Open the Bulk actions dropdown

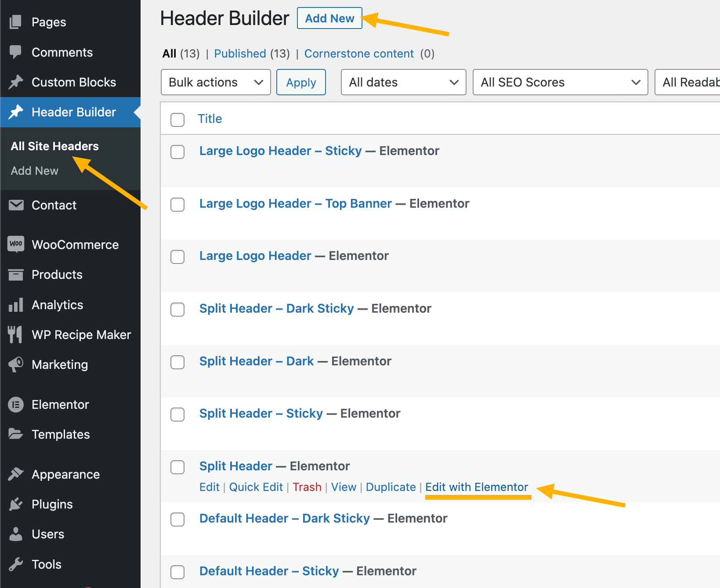point(216,82)
